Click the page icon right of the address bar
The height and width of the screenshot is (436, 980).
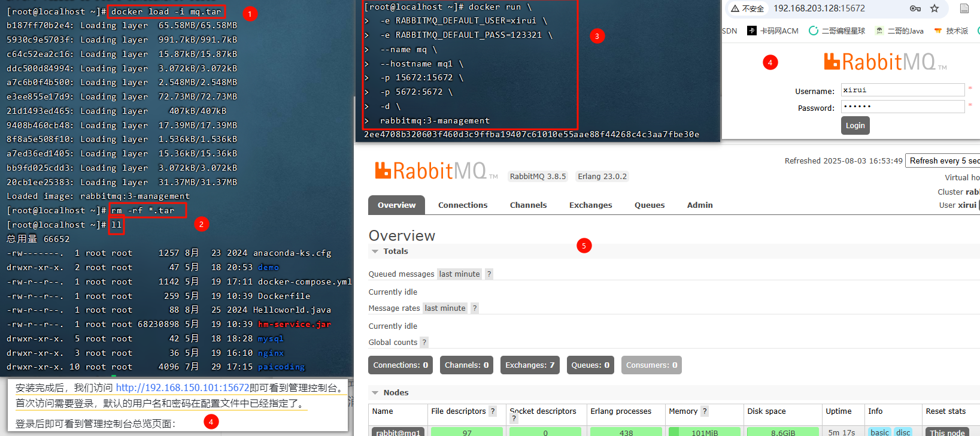[964, 8]
